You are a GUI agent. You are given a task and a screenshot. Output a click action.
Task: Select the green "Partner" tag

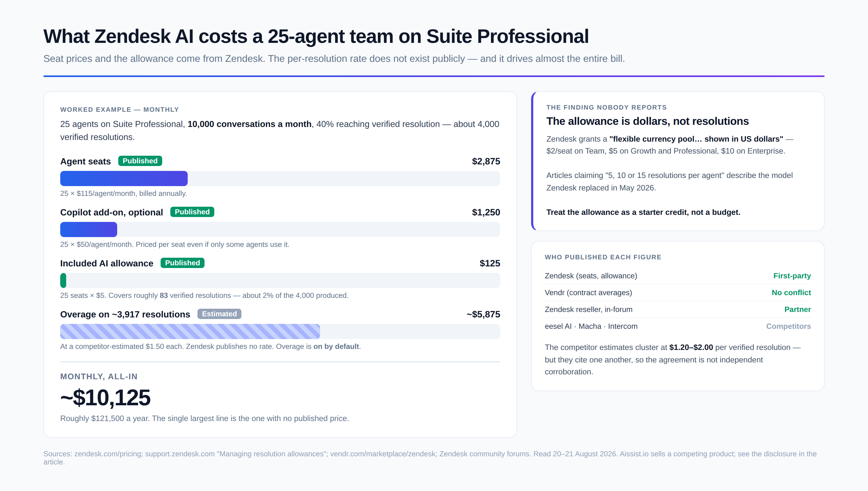pyautogui.click(x=797, y=310)
